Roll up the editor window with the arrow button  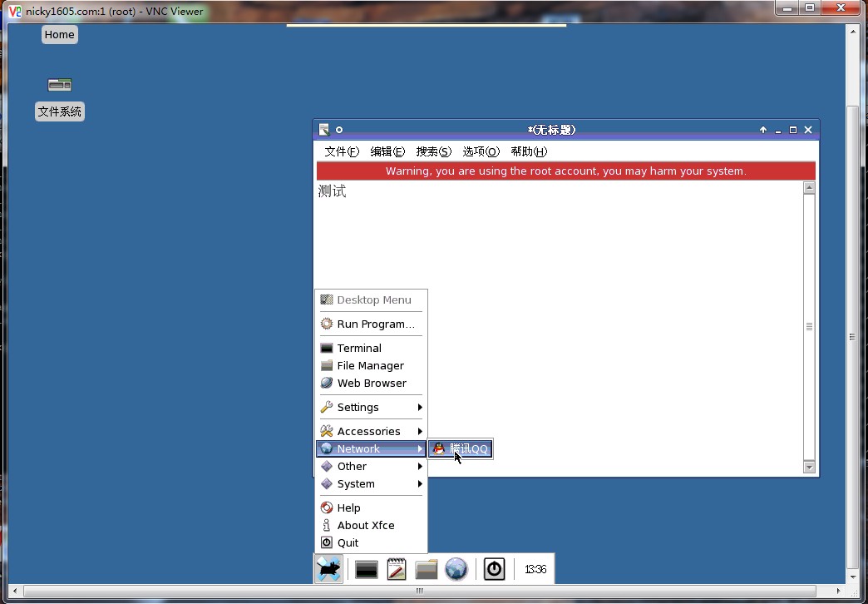pyautogui.click(x=763, y=130)
